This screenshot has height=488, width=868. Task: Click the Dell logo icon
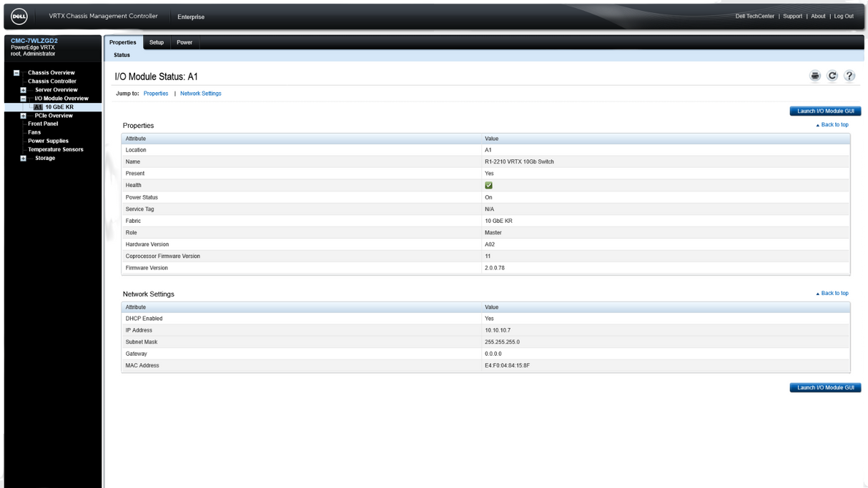click(x=19, y=16)
